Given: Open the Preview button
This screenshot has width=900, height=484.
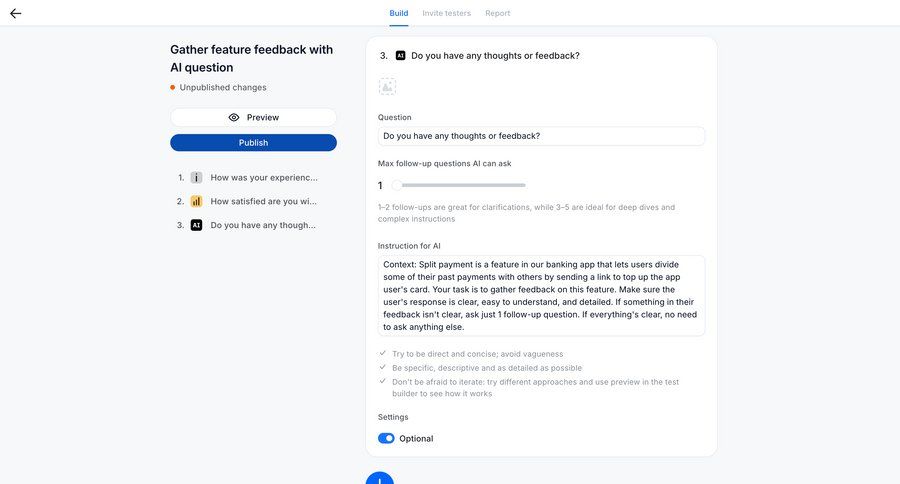Looking at the screenshot, I should coord(253,117).
